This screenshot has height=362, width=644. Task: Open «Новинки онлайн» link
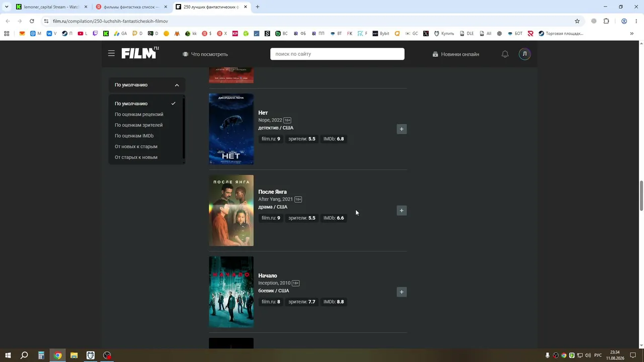point(456,54)
